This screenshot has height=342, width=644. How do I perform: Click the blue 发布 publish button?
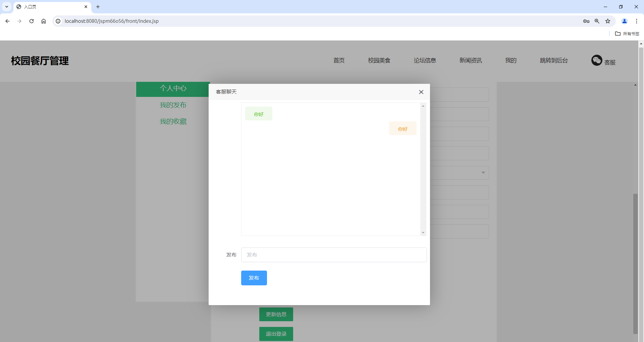point(254,278)
